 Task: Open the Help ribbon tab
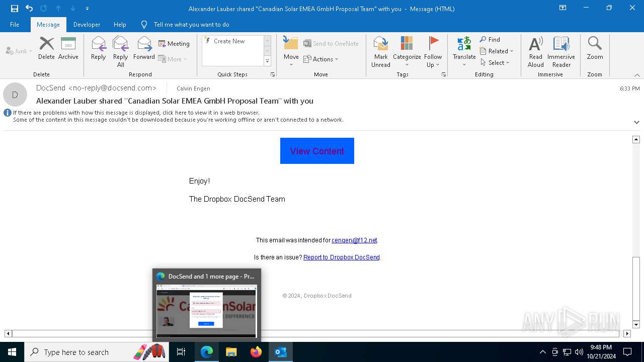120,25
